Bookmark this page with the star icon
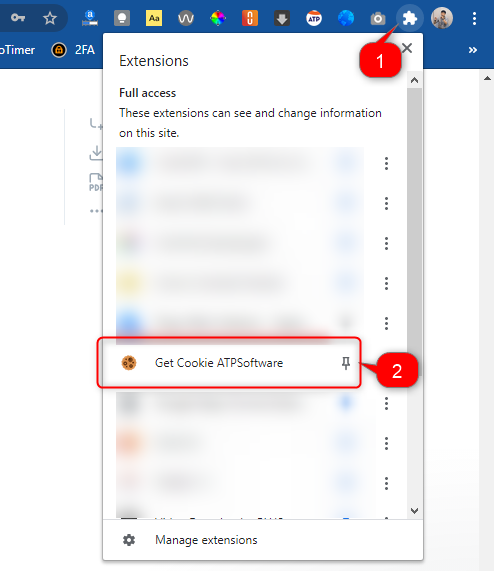494x571 pixels. click(x=50, y=18)
